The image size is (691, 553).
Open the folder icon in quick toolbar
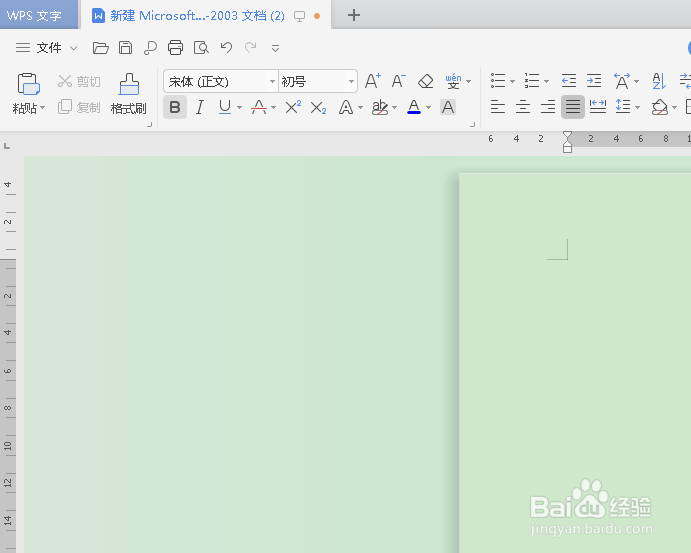click(100, 48)
